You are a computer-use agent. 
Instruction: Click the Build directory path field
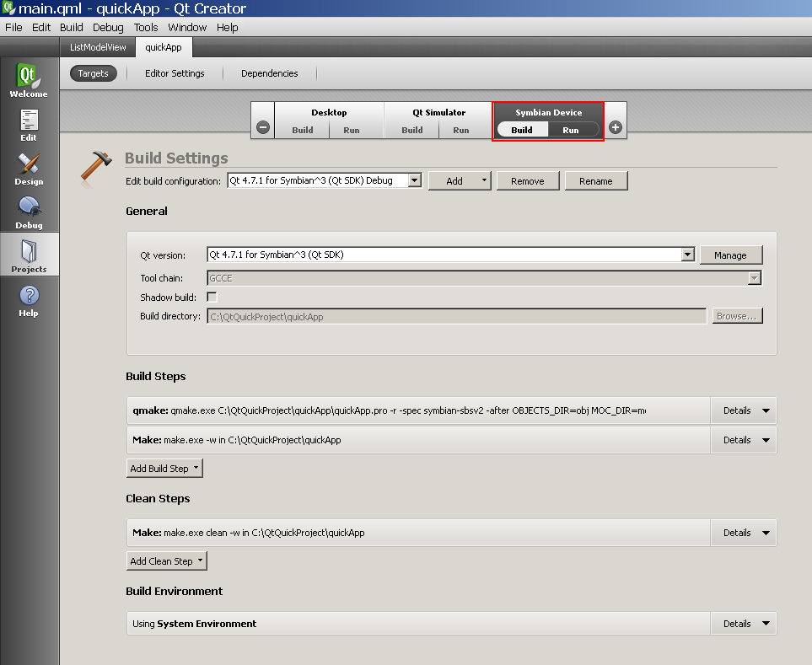457,316
